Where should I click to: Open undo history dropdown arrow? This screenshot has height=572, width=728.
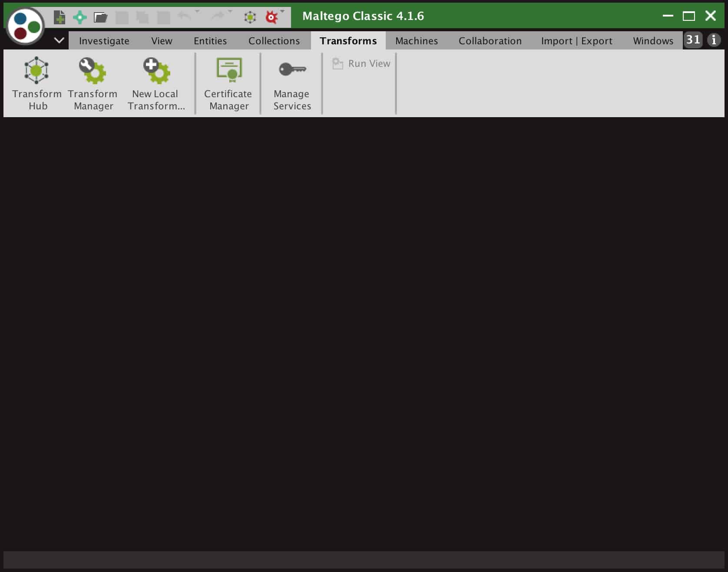[197, 11]
